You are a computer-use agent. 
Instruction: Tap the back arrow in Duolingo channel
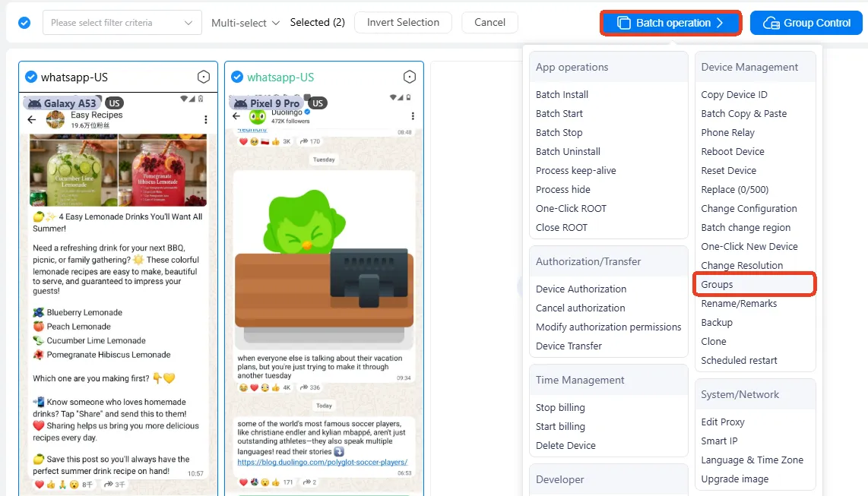[236, 116]
